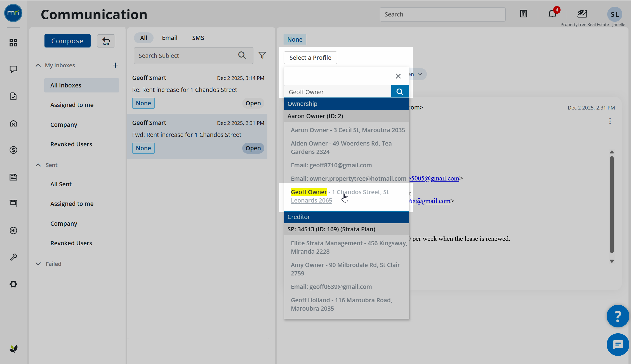Open the document checkmark sidebar icon

point(13,96)
